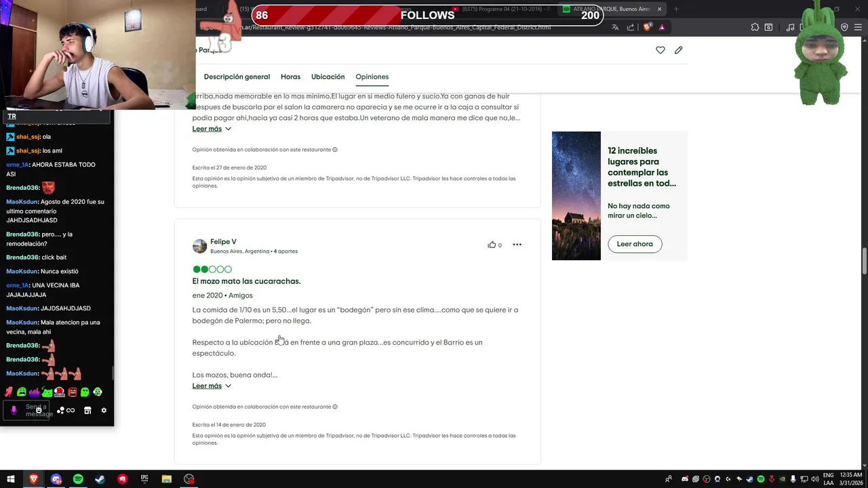The height and width of the screenshot is (488, 868).
Task: Write a review via pencil icon
Action: pyautogui.click(x=678, y=50)
